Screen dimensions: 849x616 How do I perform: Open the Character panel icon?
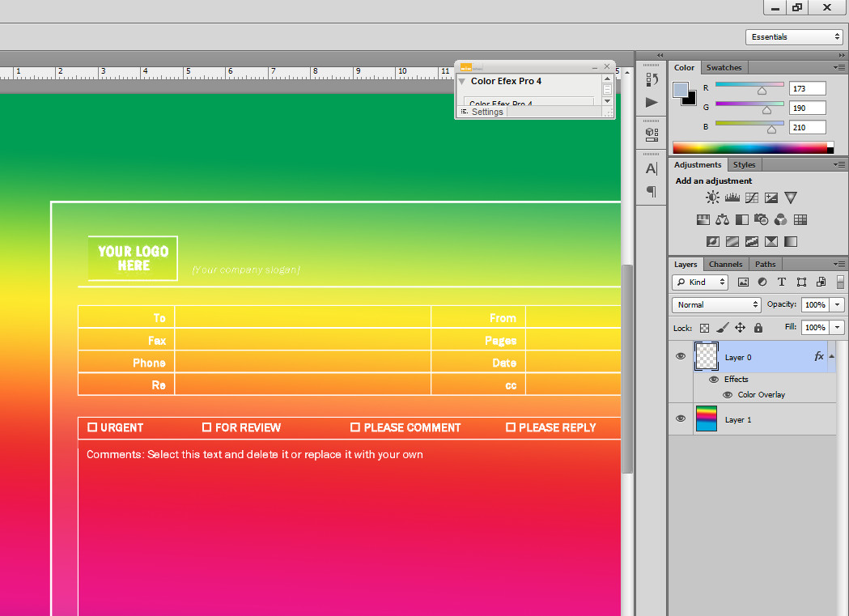[x=652, y=169]
